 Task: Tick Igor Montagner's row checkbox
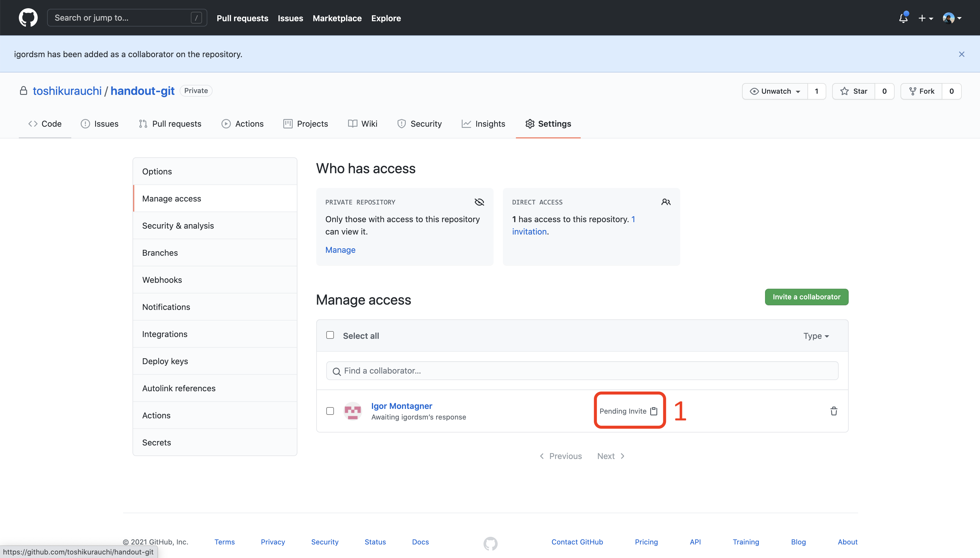330,411
